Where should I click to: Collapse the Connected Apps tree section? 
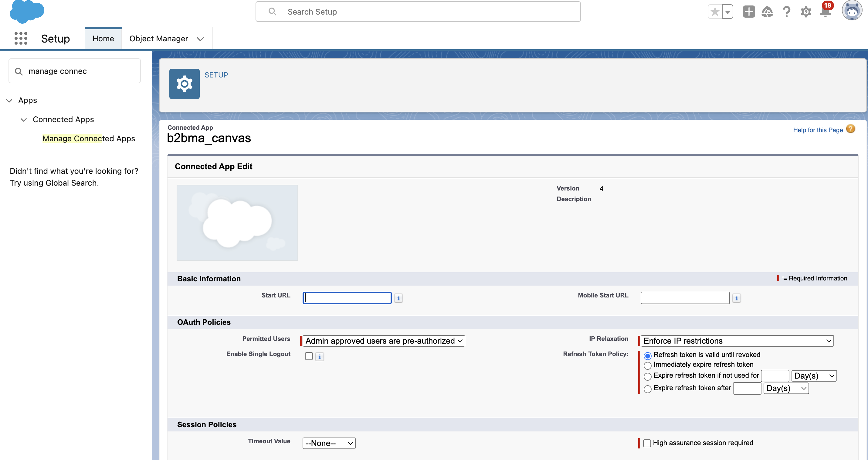(24, 120)
